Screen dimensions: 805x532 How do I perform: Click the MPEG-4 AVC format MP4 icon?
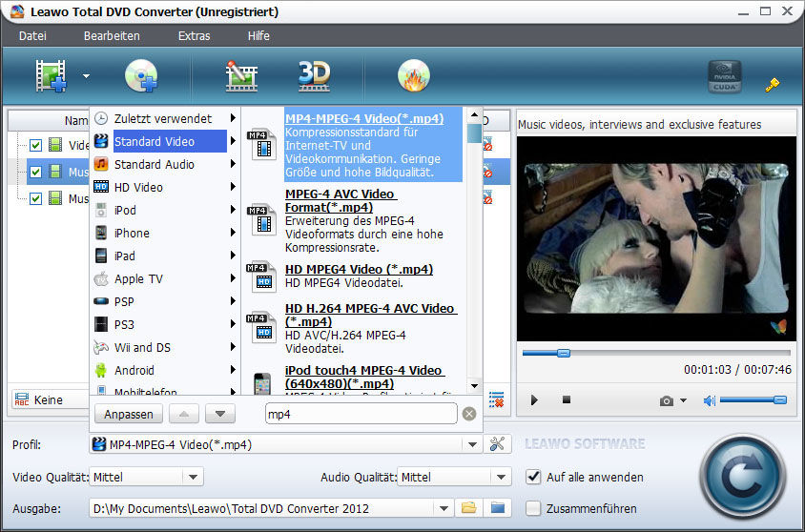tap(261, 220)
